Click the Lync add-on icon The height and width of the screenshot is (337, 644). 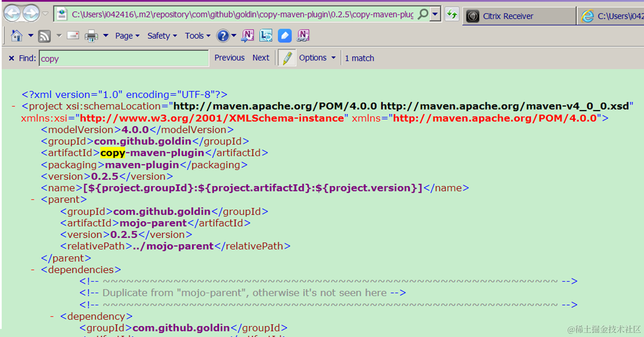266,35
